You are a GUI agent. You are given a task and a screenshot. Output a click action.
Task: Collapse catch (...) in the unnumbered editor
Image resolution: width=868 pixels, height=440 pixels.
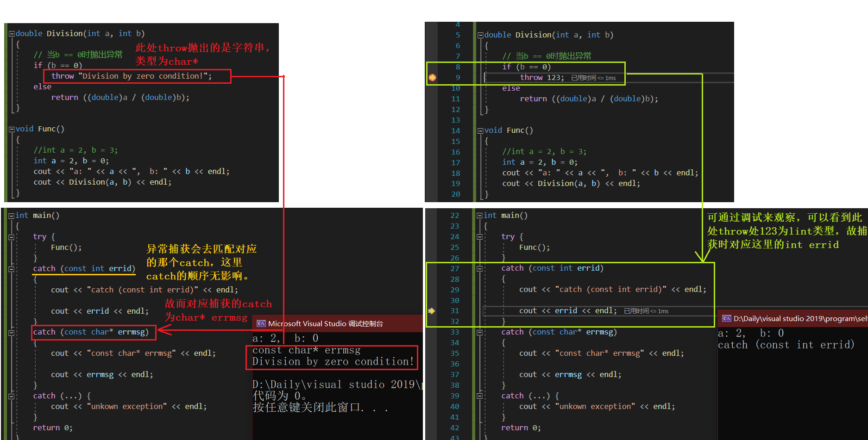click(11, 396)
